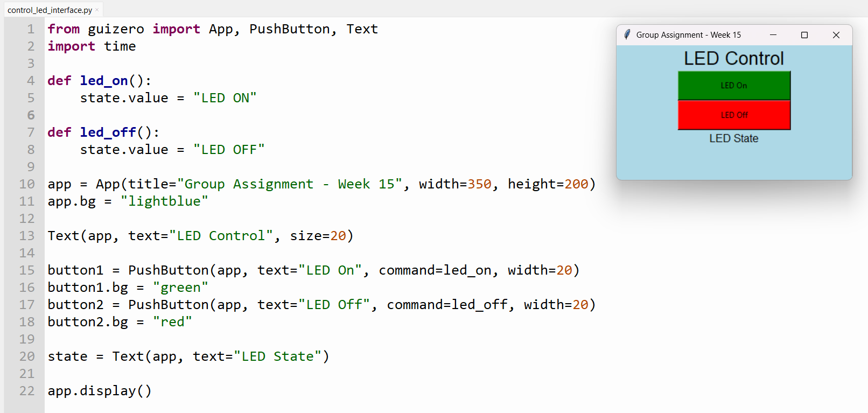The width and height of the screenshot is (868, 413).
Task: Click the green LED On button
Action: (734, 86)
